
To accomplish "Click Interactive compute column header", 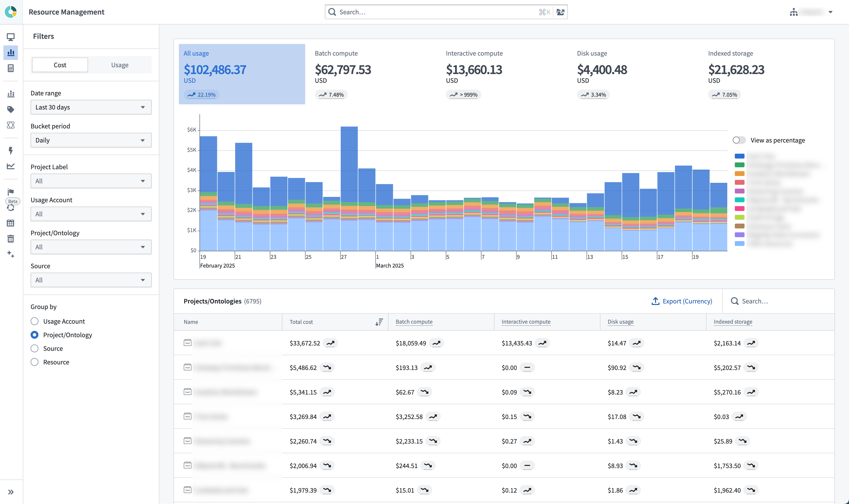I will (x=526, y=322).
